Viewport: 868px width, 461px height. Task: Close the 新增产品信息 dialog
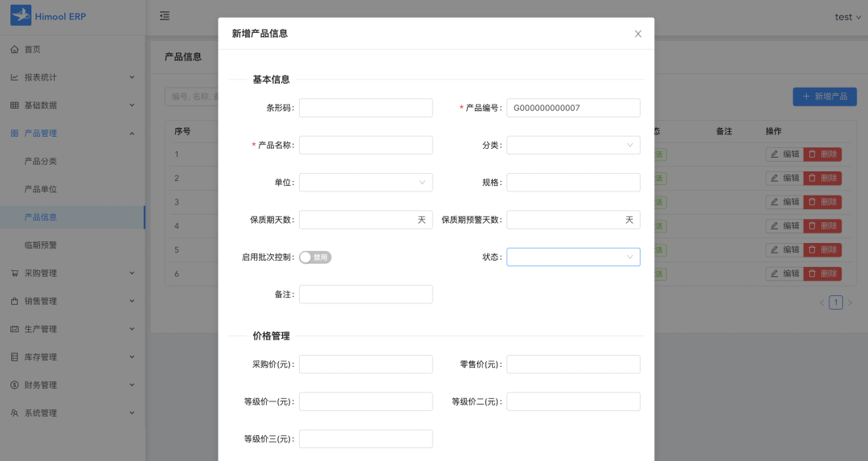click(x=638, y=34)
